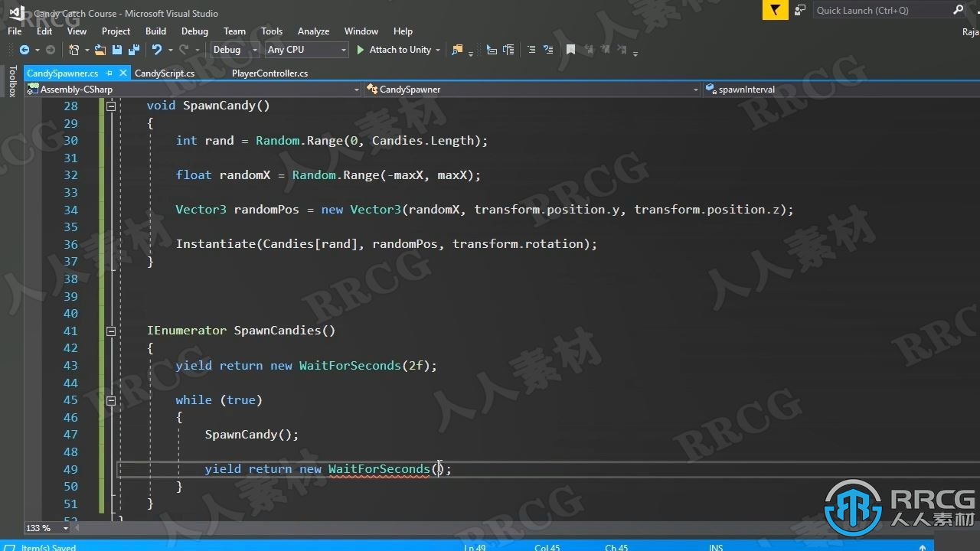980x551 pixels.
Task: Open the Analyze menu
Action: [x=313, y=31]
